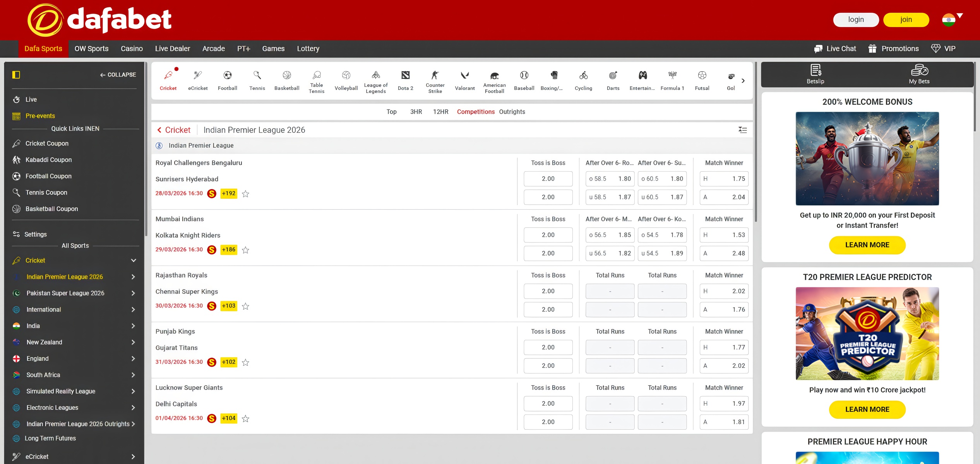Click LEARN MORE under Welcome Bonus
Image resolution: width=980 pixels, height=464 pixels.
[x=867, y=245]
